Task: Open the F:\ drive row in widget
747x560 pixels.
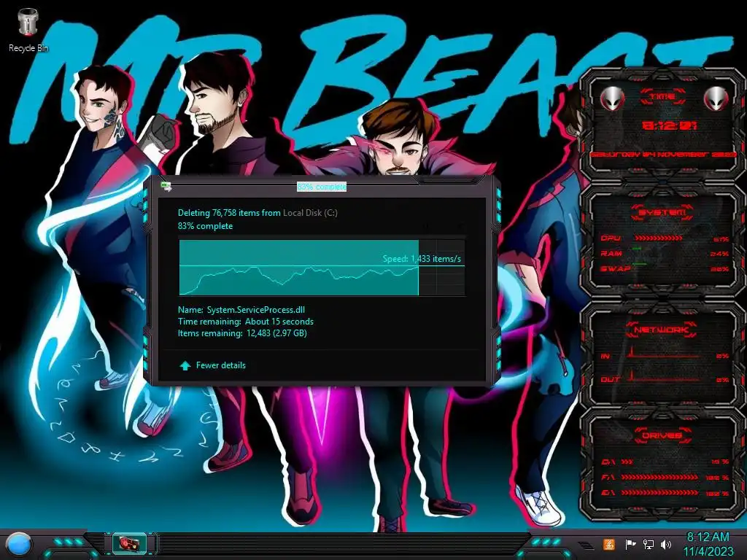Action: tap(664, 477)
